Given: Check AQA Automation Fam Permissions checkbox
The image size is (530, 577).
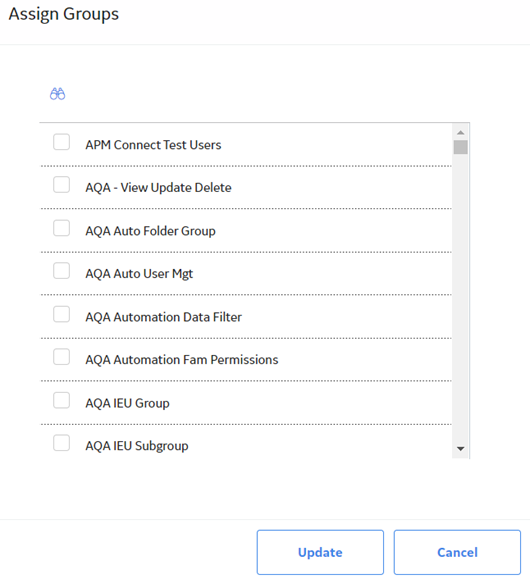Looking at the screenshot, I should pos(61,357).
